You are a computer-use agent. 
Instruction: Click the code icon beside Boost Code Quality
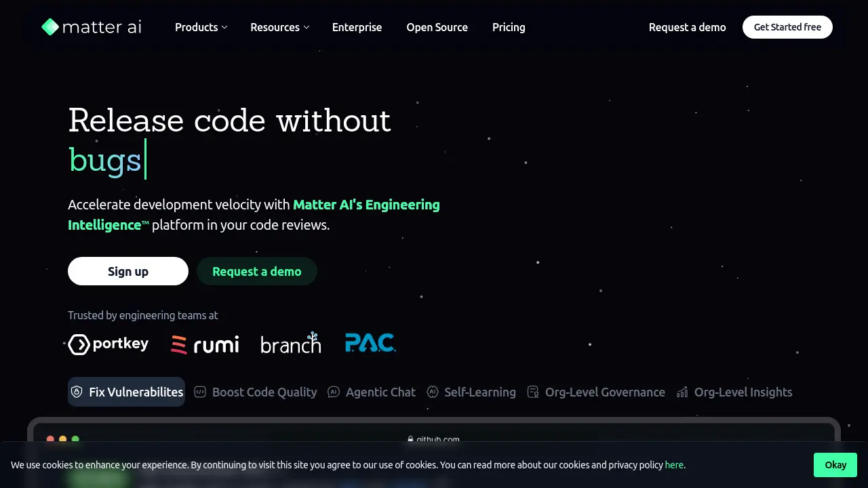click(x=200, y=392)
